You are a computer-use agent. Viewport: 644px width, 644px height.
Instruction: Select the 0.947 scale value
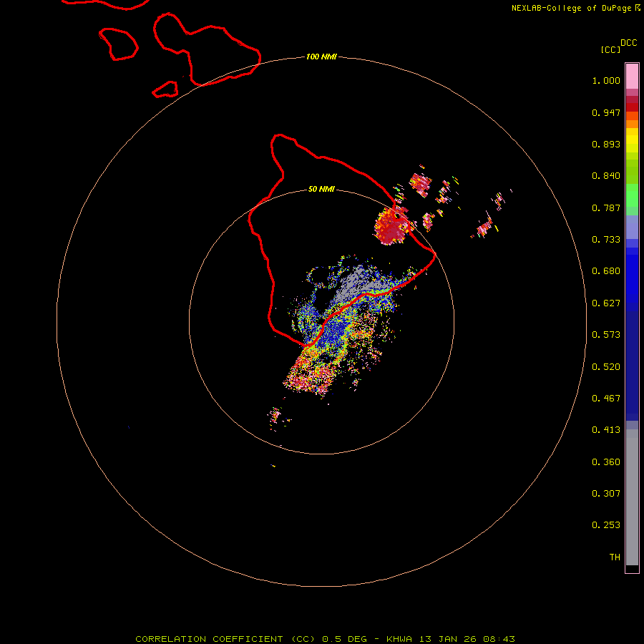click(x=606, y=112)
